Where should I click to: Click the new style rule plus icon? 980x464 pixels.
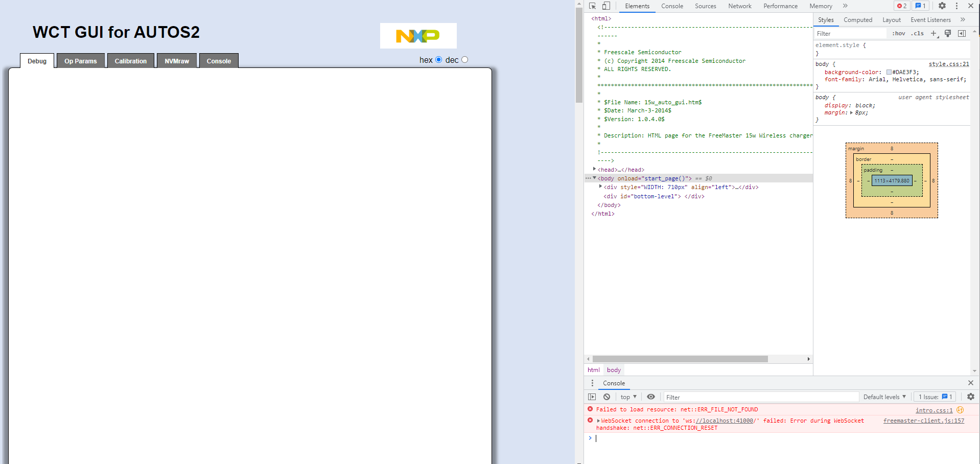coord(935,33)
